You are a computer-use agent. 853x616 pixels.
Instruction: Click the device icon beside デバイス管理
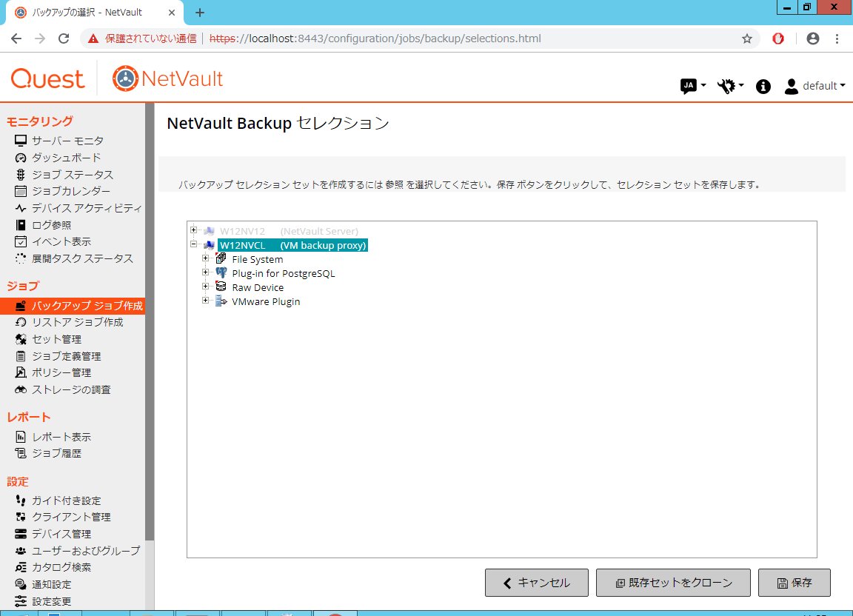21,534
